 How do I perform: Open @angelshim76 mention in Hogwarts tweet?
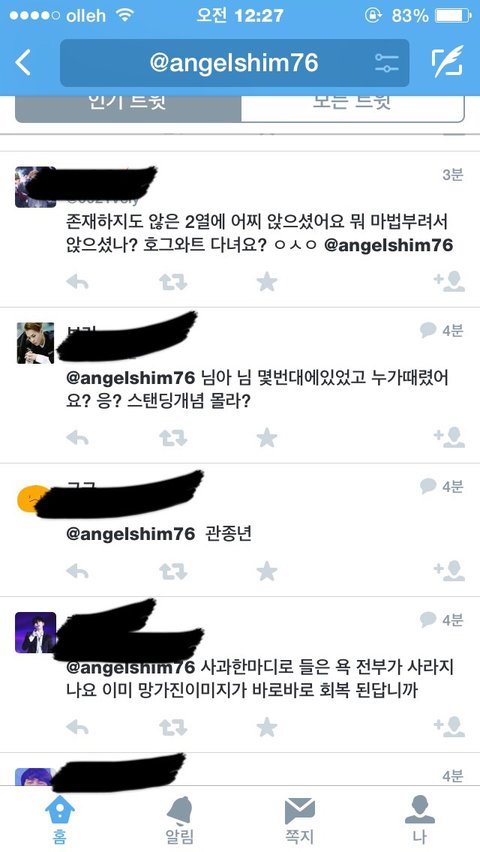pyautogui.click(x=388, y=245)
